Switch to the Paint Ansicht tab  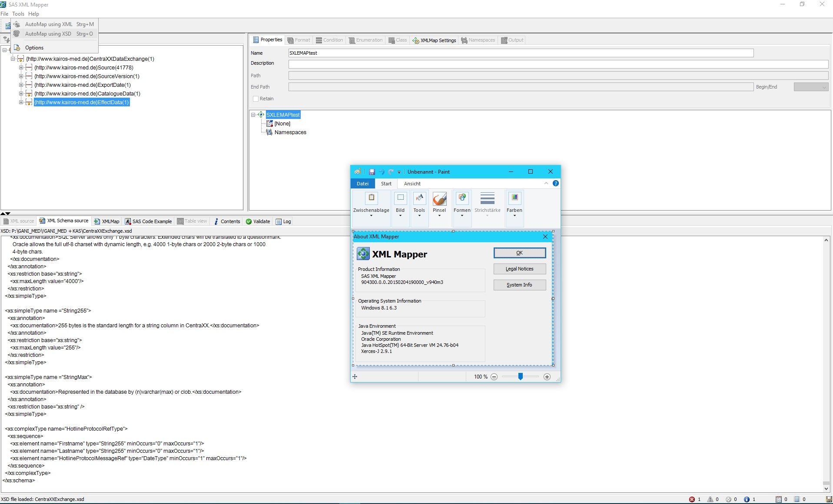coord(412,184)
